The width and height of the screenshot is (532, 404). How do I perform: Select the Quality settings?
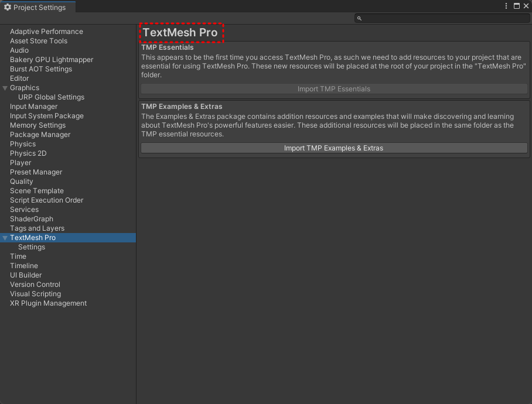point(21,182)
